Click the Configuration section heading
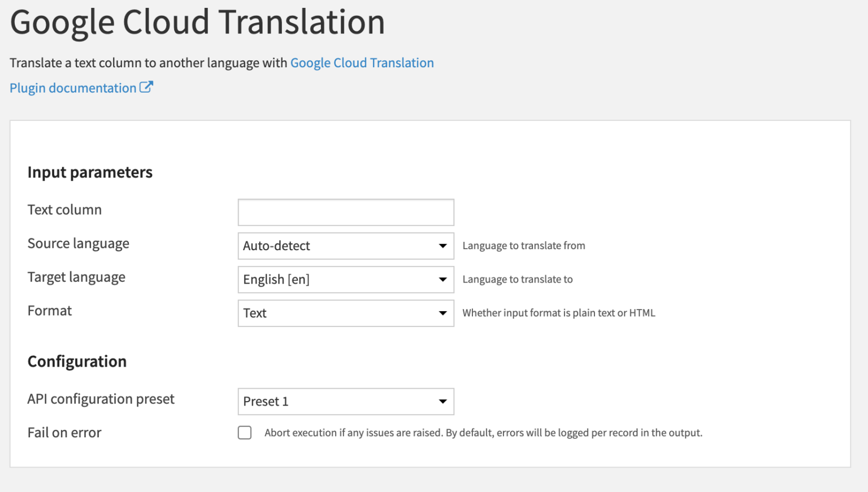Image resolution: width=868 pixels, height=492 pixels. click(77, 361)
